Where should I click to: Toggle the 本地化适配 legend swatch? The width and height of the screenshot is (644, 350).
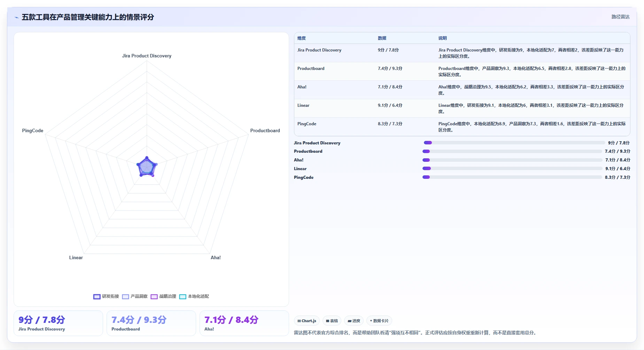click(x=183, y=297)
